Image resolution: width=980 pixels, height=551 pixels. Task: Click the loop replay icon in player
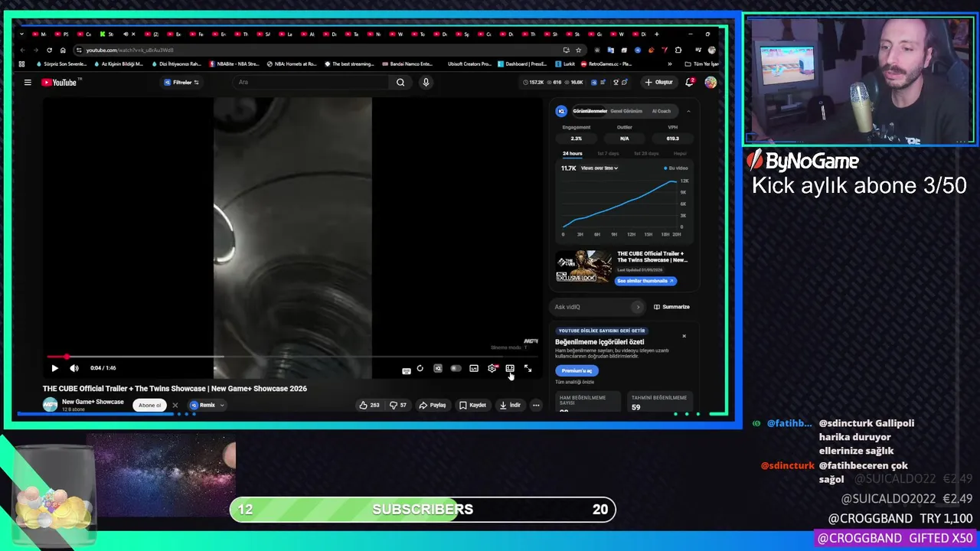click(420, 368)
